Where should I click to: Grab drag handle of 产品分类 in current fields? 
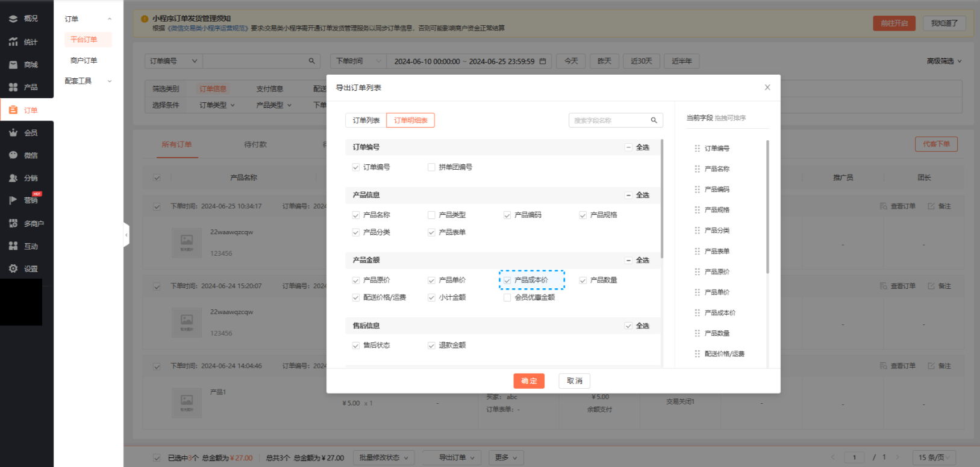click(697, 230)
